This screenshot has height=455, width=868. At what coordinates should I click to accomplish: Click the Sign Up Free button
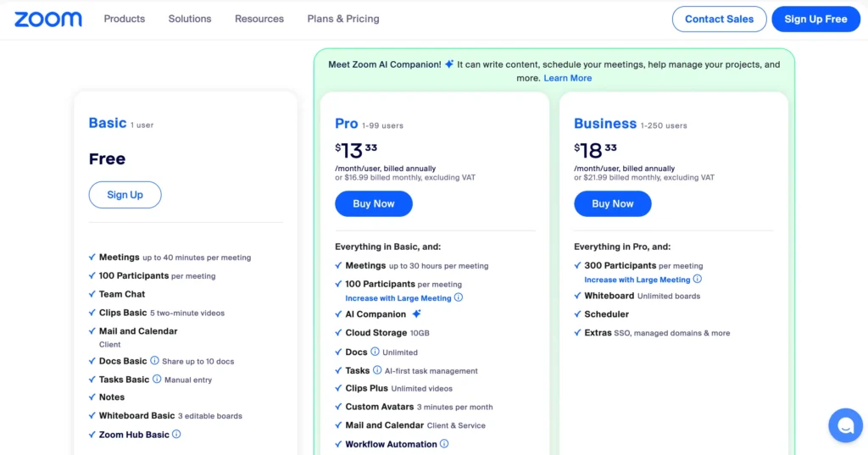point(815,19)
